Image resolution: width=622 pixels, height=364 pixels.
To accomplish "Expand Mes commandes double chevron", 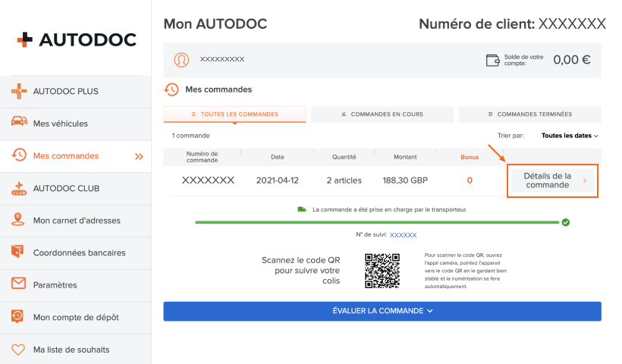I will point(139,156).
